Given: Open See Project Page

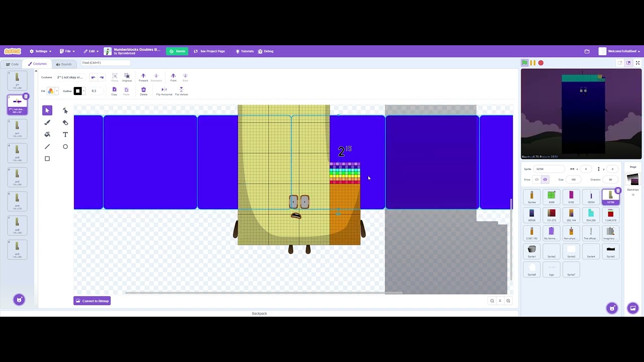Looking at the screenshot, I should pyautogui.click(x=209, y=51).
